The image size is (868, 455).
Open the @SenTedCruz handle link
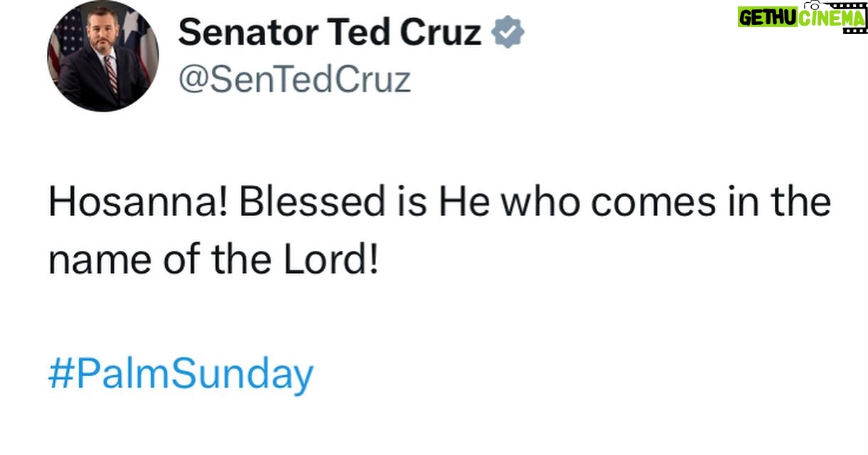tap(294, 78)
